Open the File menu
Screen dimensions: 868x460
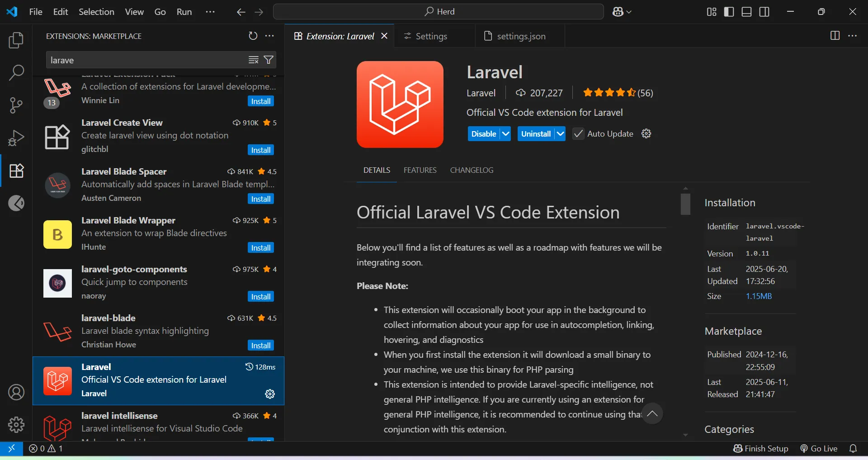point(36,12)
